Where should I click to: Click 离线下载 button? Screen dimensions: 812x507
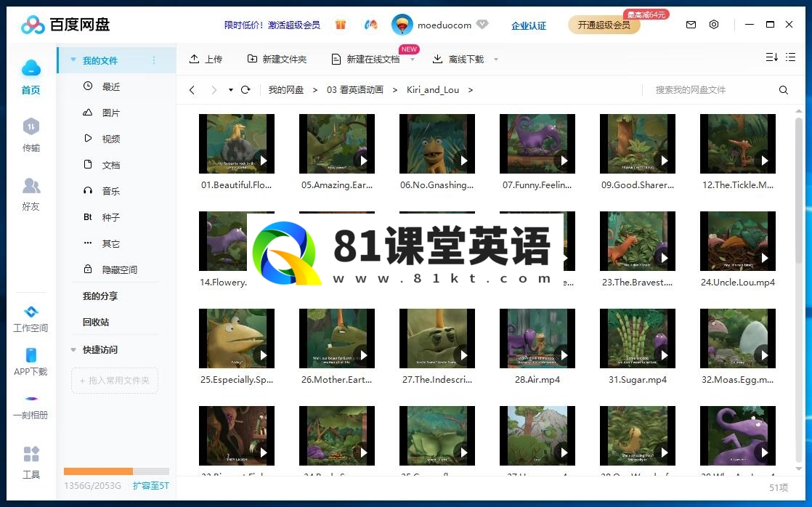click(x=458, y=59)
